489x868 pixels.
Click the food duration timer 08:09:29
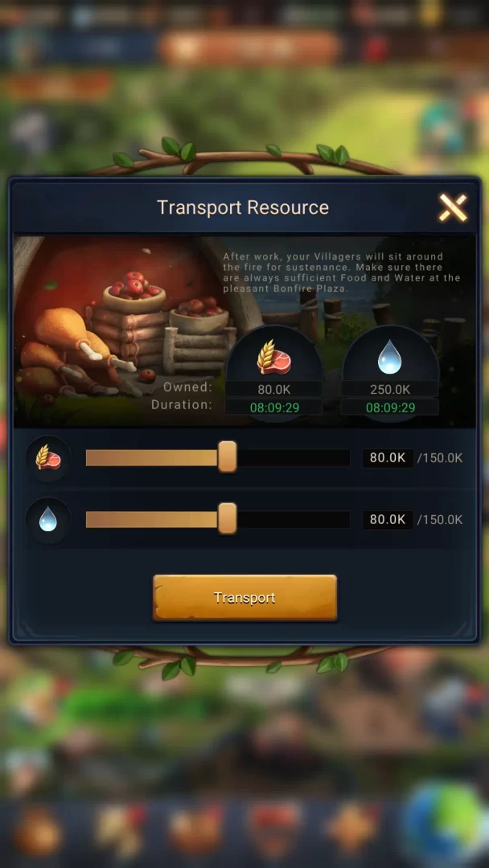pos(274,408)
